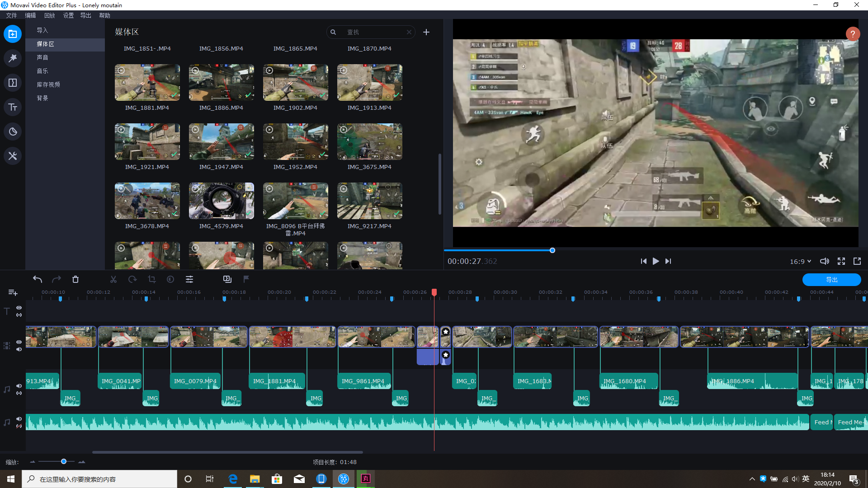Image resolution: width=868 pixels, height=488 pixels.
Task: Redo the action
Action: pos(57,279)
